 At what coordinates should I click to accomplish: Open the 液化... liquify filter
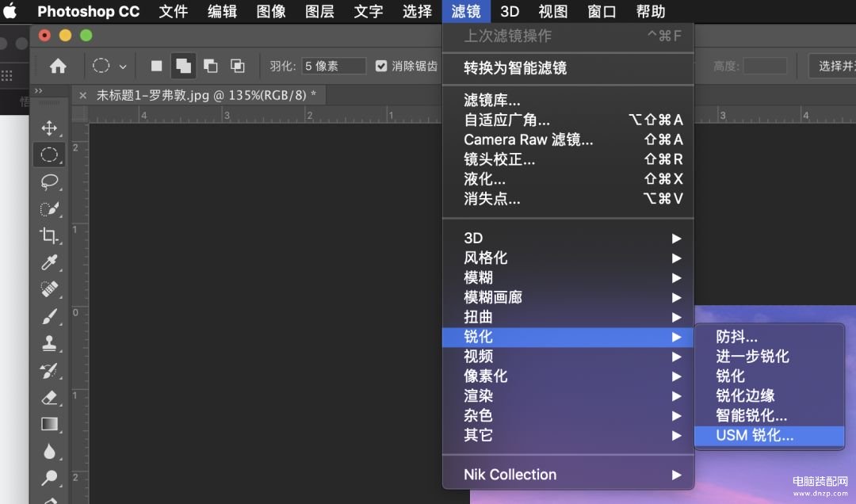click(567, 178)
